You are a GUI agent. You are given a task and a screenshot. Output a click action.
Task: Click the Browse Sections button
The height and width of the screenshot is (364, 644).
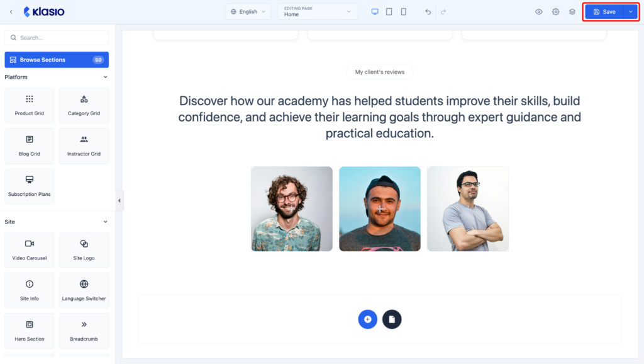point(57,60)
